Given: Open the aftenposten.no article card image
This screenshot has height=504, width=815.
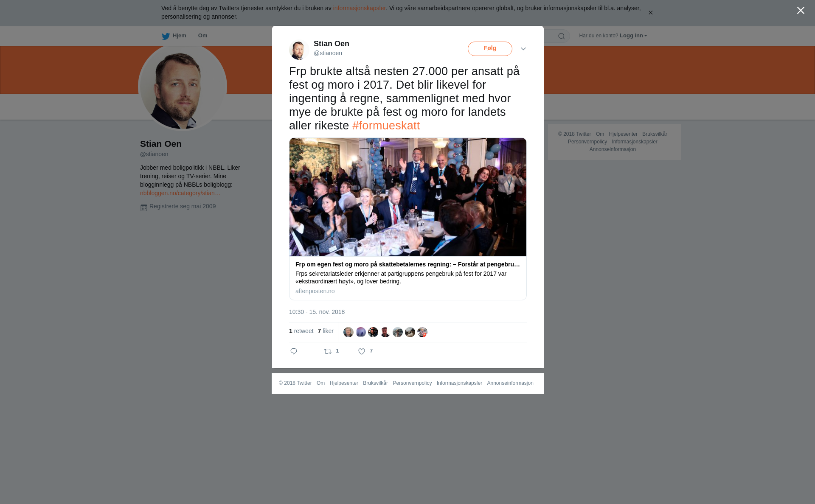Looking at the screenshot, I should pyautogui.click(x=408, y=197).
